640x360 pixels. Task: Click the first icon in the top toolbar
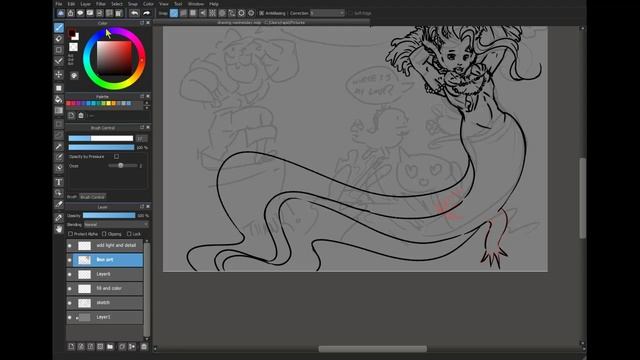coord(61,13)
